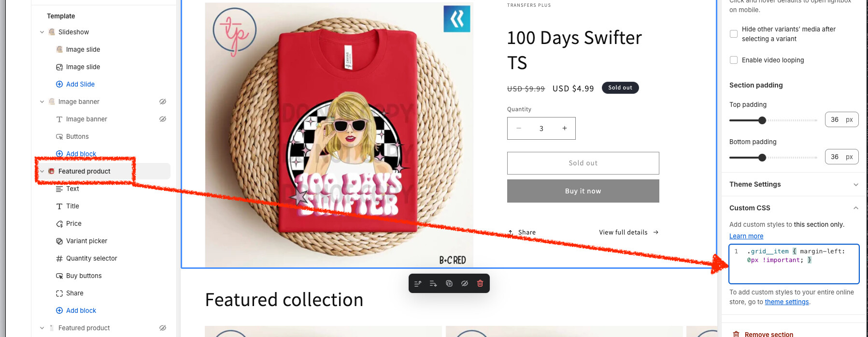Toggle visibility of Image banner section
This screenshot has height=337, width=868.
point(163,102)
